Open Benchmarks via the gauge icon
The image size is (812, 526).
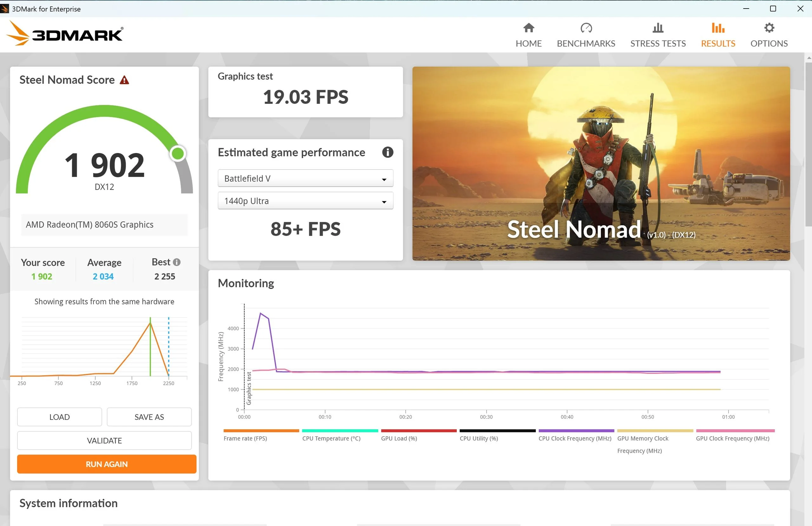pyautogui.click(x=586, y=28)
